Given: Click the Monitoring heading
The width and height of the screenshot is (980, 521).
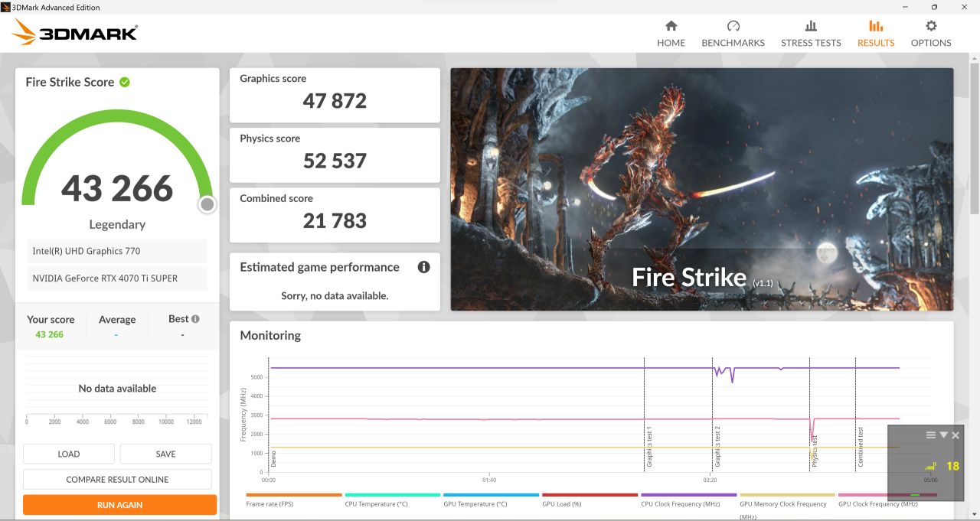Looking at the screenshot, I should pos(270,335).
